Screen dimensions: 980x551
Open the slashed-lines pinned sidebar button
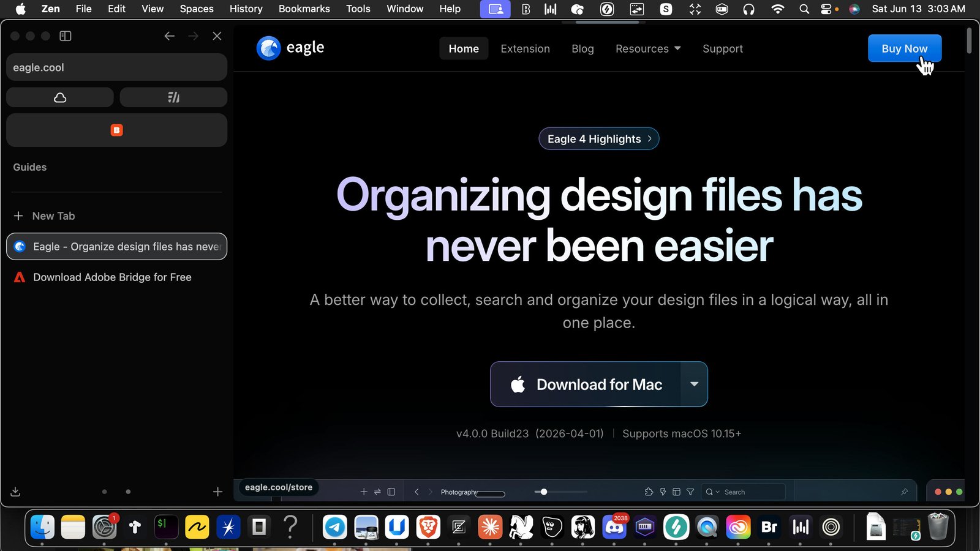point(173,97)
